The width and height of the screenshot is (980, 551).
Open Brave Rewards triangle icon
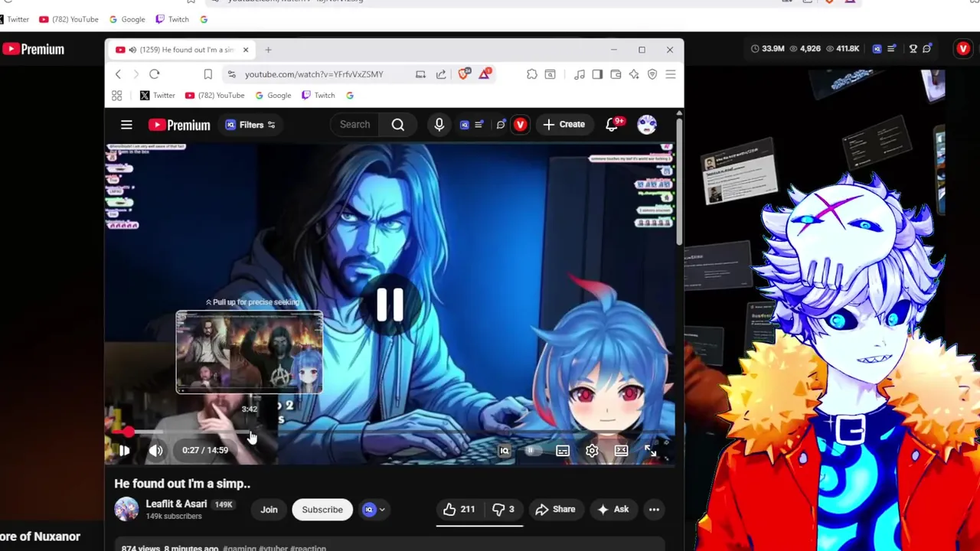pyautogui.click(x=485, y=73)
